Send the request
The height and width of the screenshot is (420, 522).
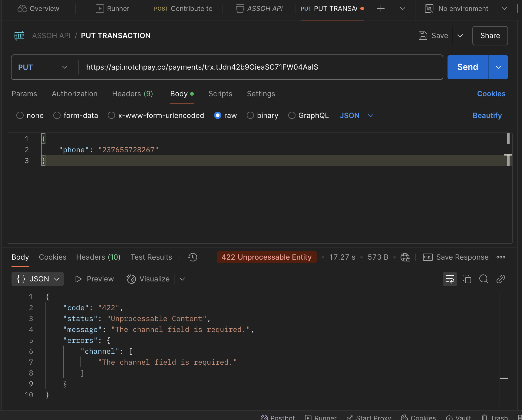tap(467, 67)
